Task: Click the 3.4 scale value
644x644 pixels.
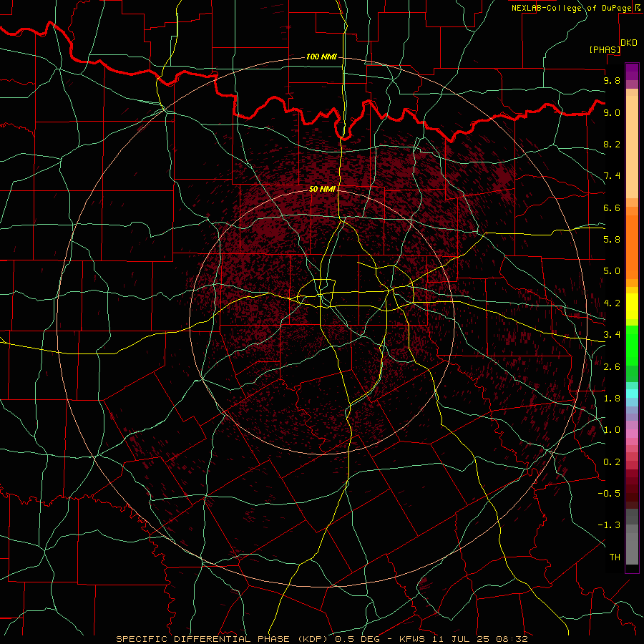Action: tap(612, 335)
